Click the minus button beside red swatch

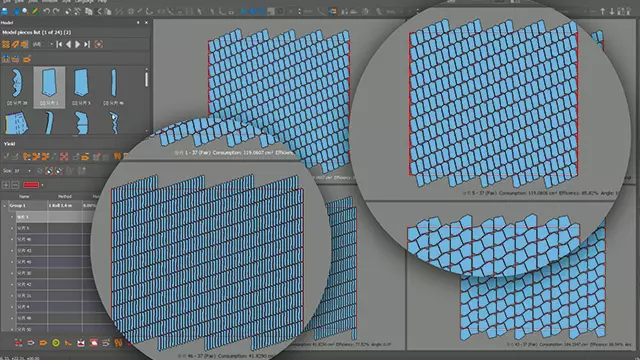tap(15, 185)
